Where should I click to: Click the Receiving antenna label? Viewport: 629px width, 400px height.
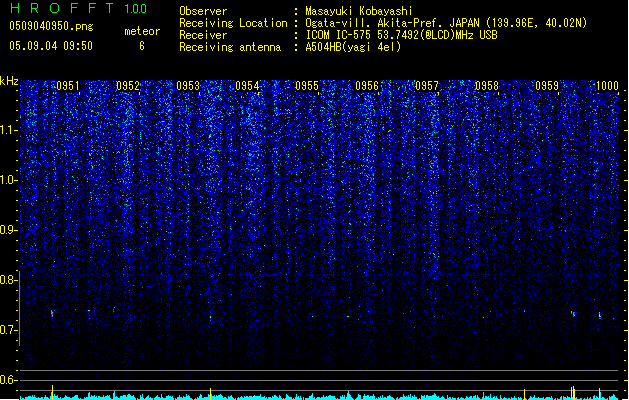[x=230, y=47]
